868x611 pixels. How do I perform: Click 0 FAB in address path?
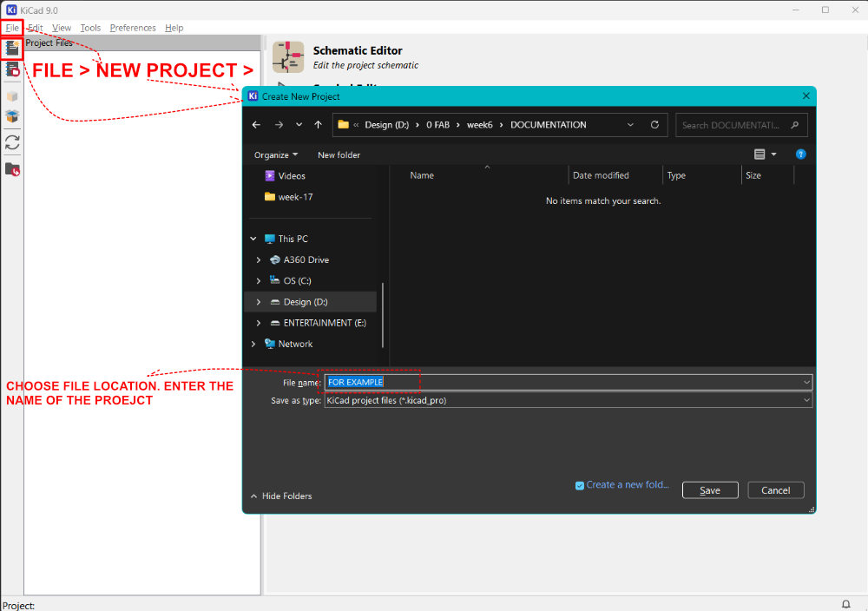pos(437,125)
